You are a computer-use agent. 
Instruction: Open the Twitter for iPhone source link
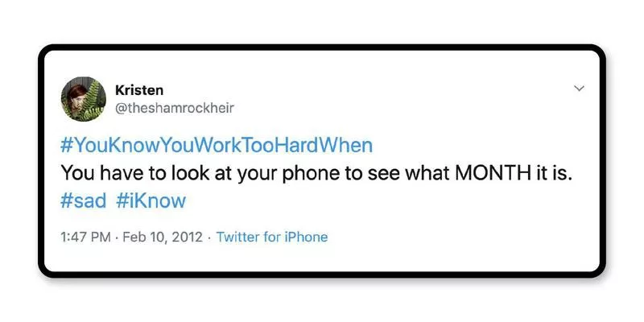[272, 237]
